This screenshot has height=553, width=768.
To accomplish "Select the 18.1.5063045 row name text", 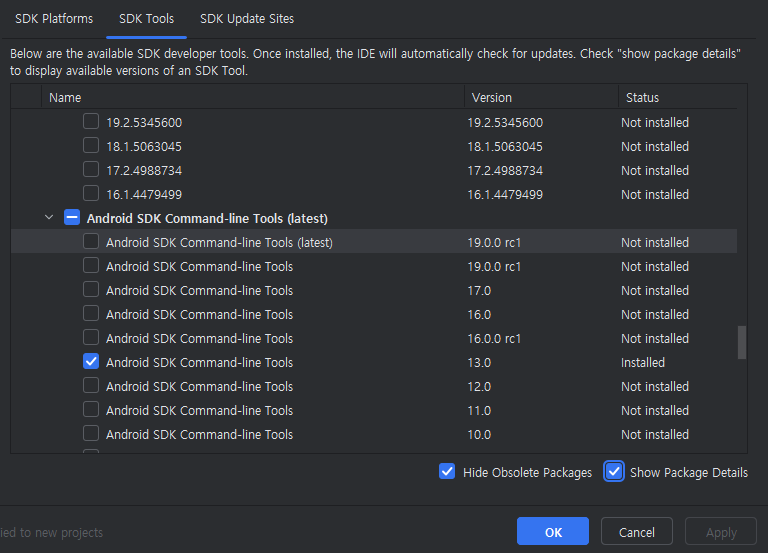I will pos(144,146).
